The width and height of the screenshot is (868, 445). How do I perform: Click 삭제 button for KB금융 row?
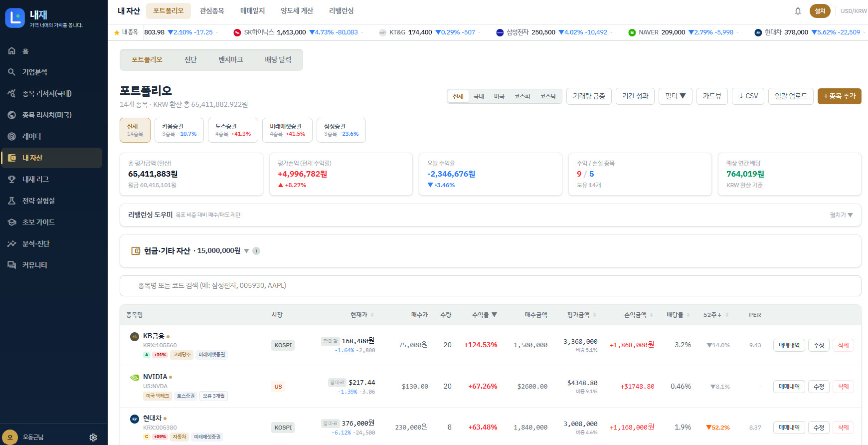coord(843,345)
